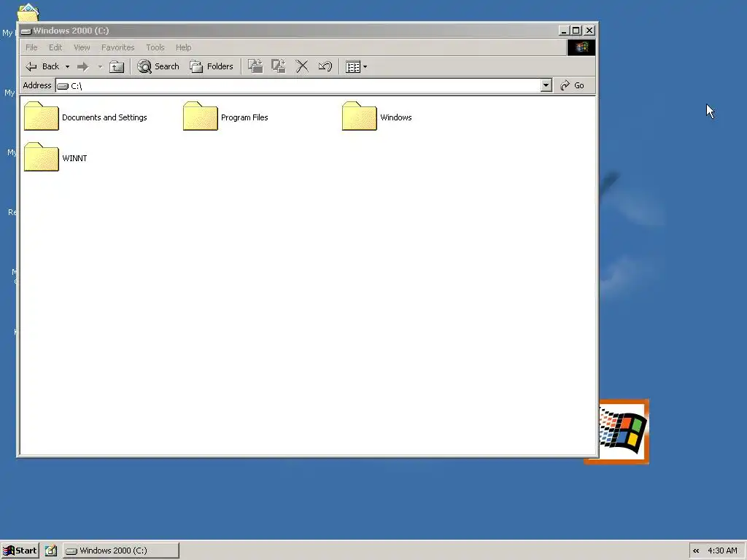Select the Program Files folder icon
This screenshot has height=560, width=747.
[x=201, y=116]
